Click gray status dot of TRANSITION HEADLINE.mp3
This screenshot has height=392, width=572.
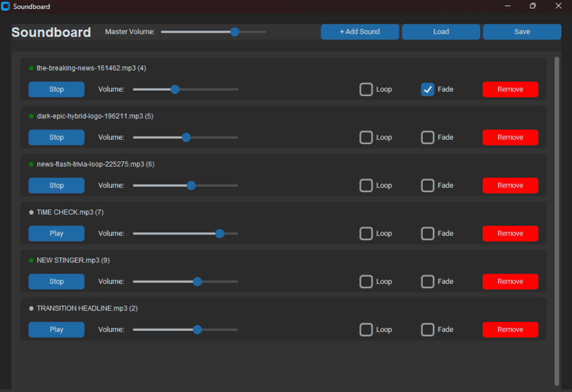coord(31,309)
